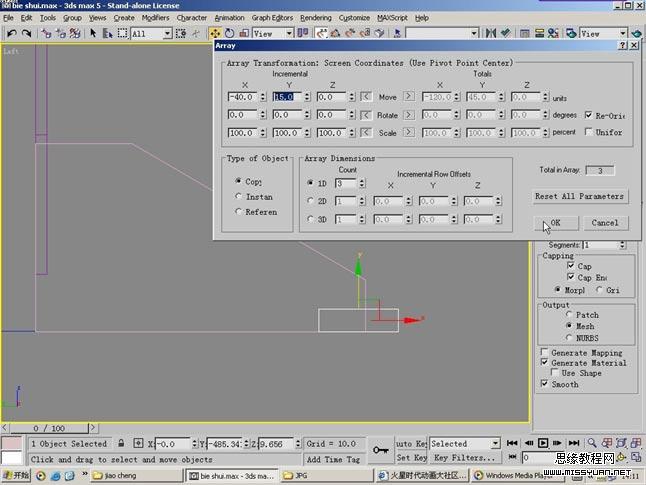
Task: Toggle Selection Lock padlock icon
Action: coord(121,443)
